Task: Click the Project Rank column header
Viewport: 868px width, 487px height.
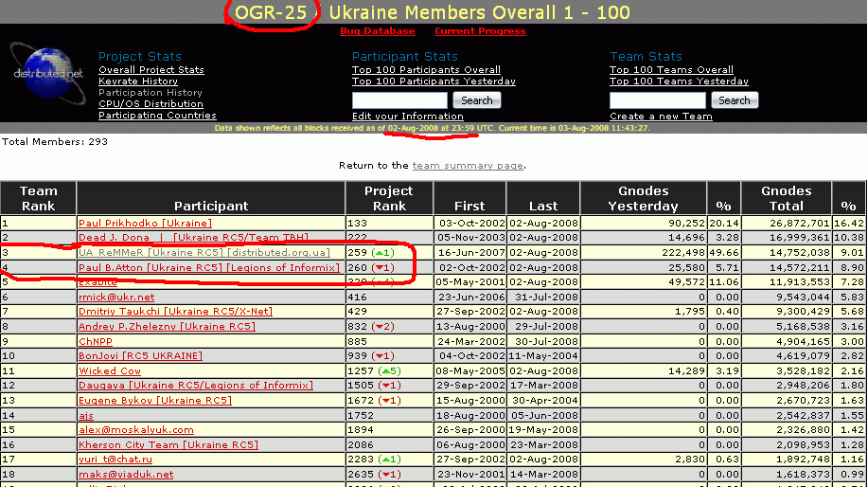Action: click(389, 198)
